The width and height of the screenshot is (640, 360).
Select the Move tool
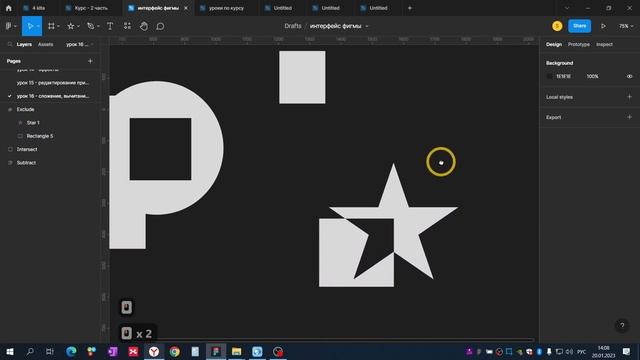pyautogui.click(x=29, y=26)
